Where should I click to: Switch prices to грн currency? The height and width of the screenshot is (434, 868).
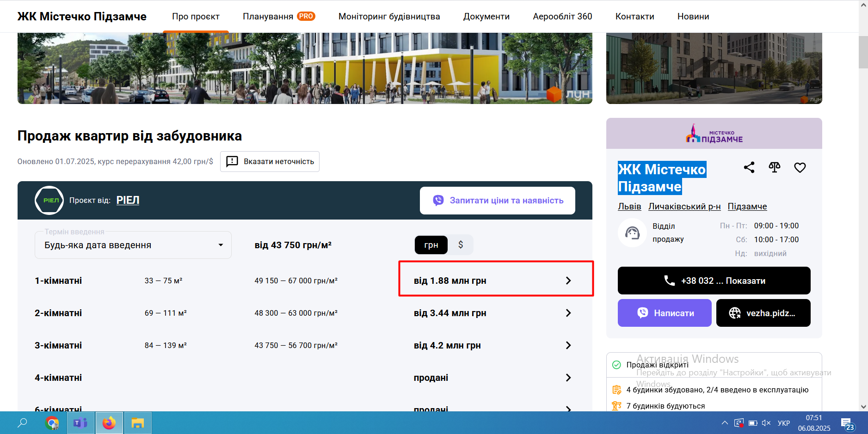tap(431, 245)
